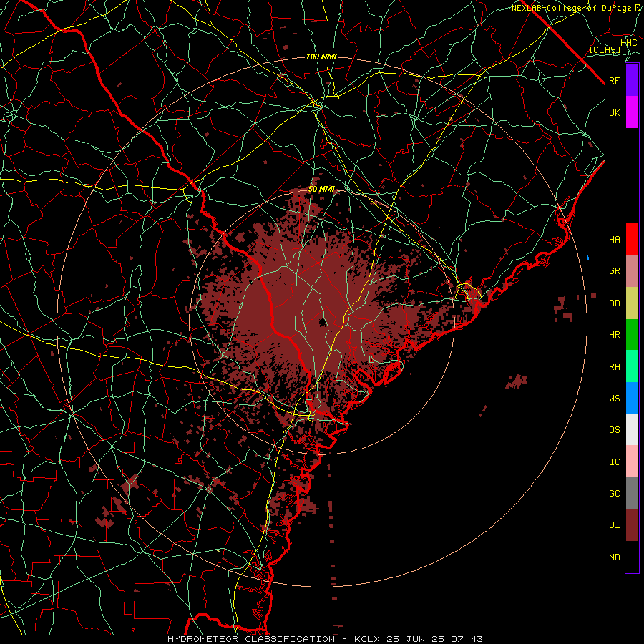
Task: Click the BD legend label
Action: tap(614, 303)
